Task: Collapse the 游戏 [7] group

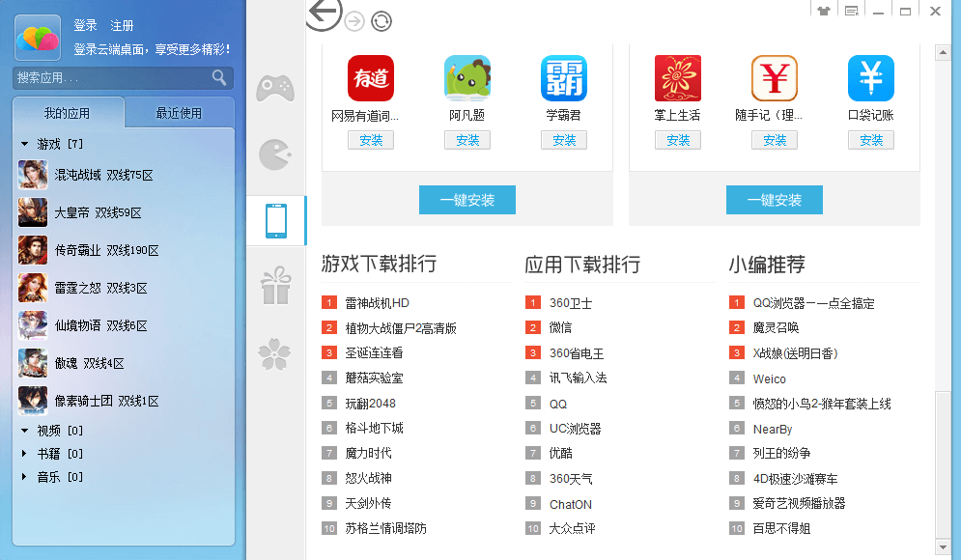Action: (24, 144)
